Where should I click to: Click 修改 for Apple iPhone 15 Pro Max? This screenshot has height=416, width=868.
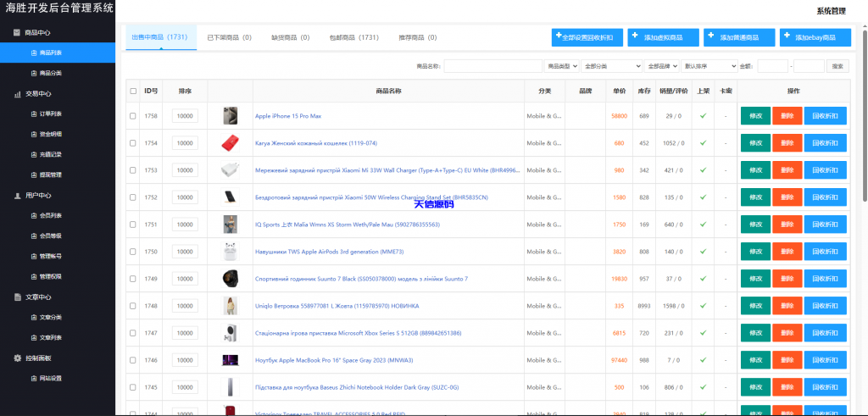tap(755, 116)
